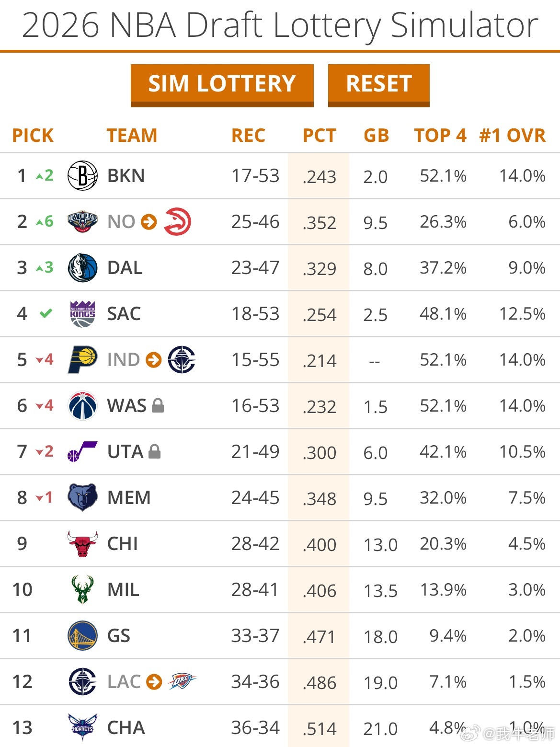This screenshot has width=560, height=747.
Task: Click the RESET button
Action: 378,83
